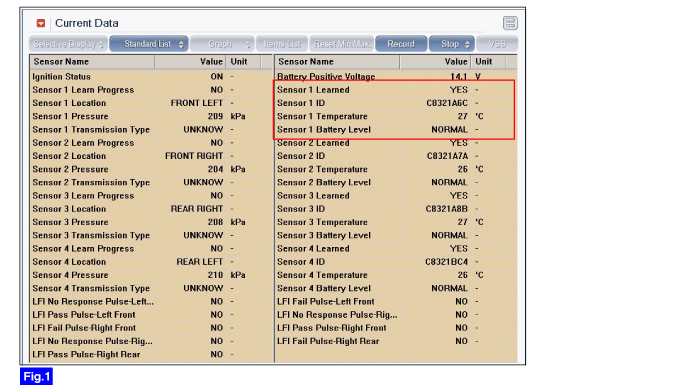
Task: Select the Sensor 1 Temperature row
Action: coord(396,117)
